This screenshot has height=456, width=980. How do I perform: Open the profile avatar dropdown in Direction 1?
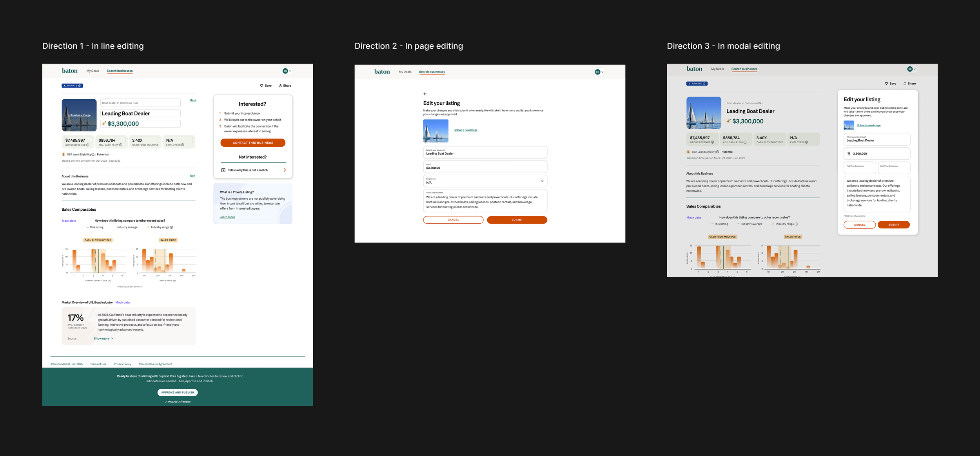pyautogui.click(x=287, y=71)
